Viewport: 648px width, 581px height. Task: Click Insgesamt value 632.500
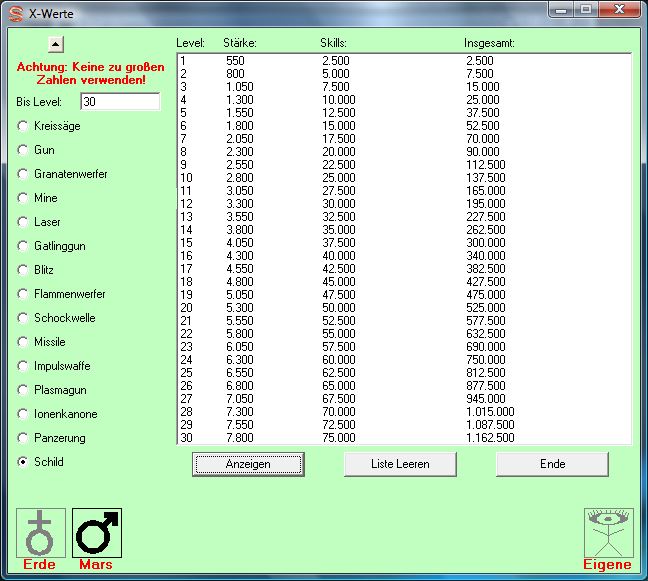(x=486, y=334)
